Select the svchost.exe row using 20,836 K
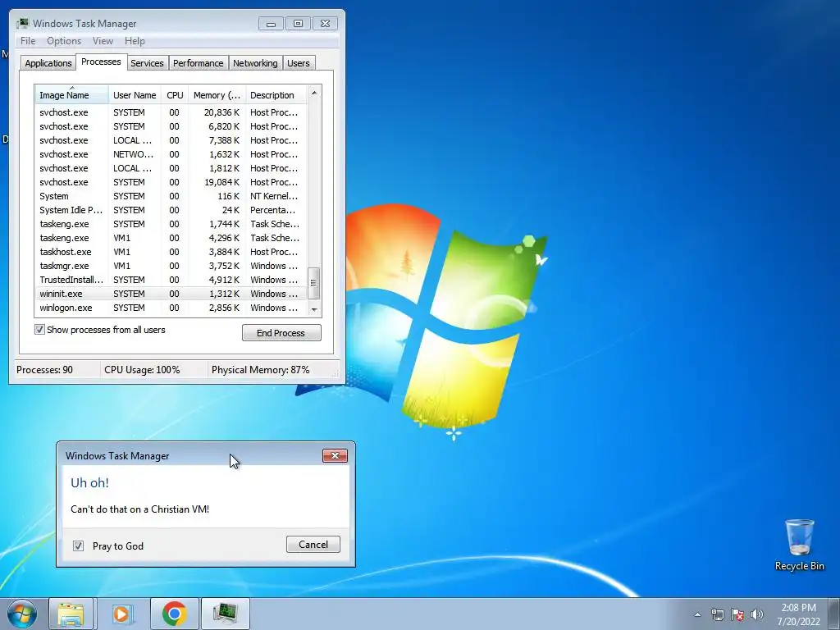This screenshot has height=630, width=840. point(171,112)
